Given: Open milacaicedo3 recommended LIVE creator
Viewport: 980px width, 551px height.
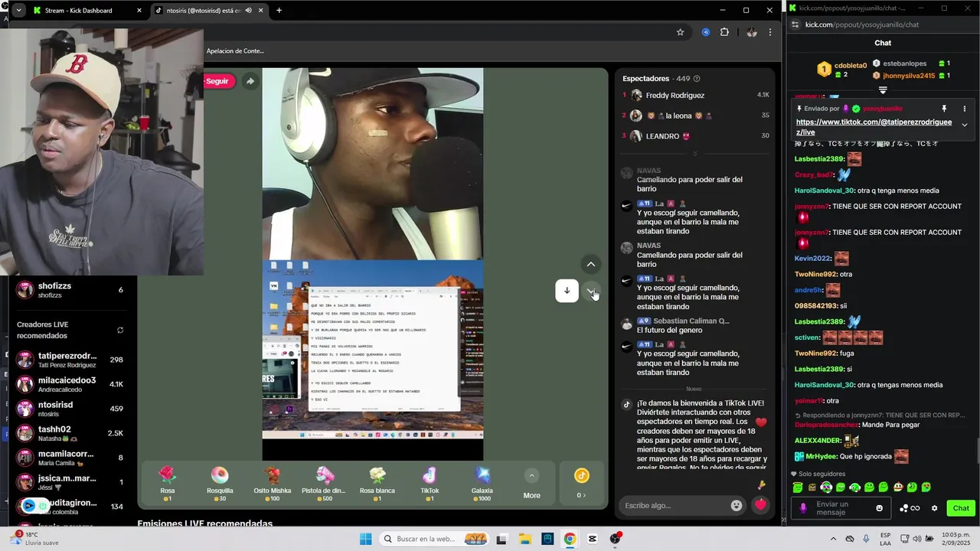Looking at the screenshot, I should 70,384.
